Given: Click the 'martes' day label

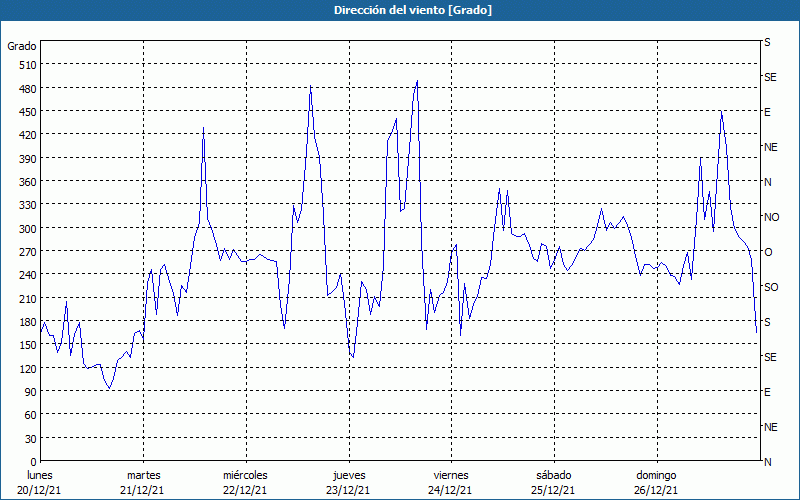Looking at the screenshot, I should [x=144, y=475].
